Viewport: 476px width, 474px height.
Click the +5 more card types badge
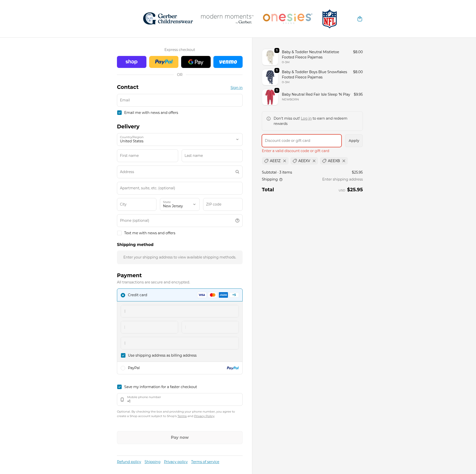(234, 295)
